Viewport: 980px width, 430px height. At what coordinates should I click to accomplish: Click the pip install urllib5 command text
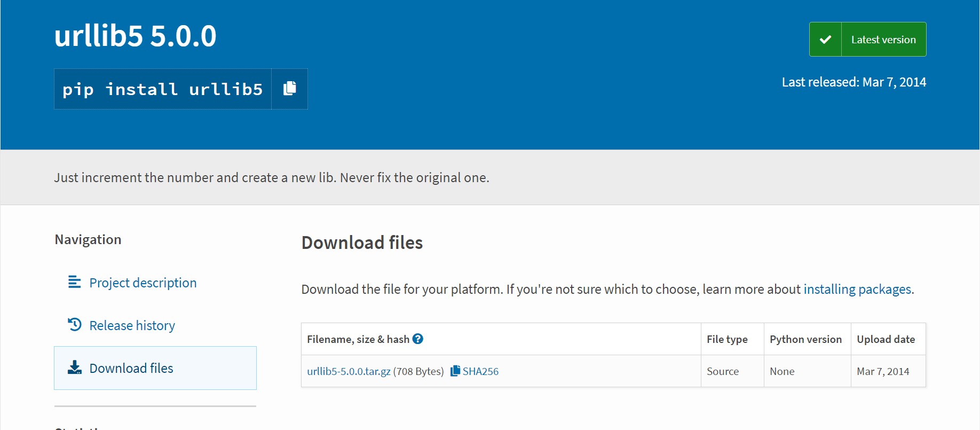tap(163, 89)
